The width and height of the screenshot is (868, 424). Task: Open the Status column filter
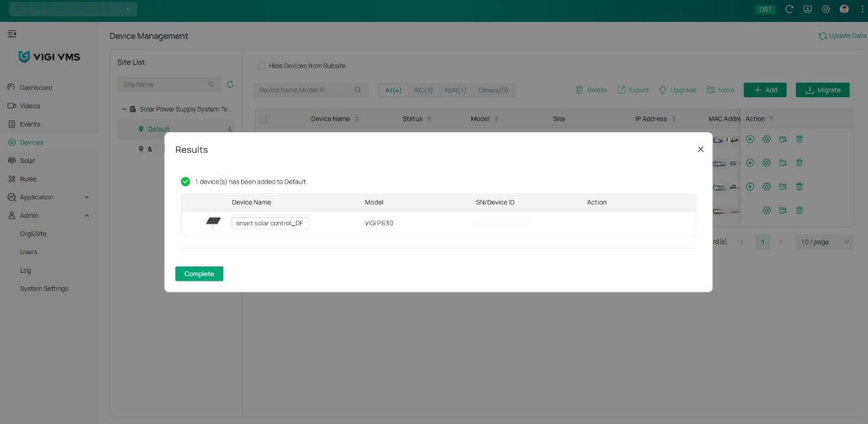click(x=429, y=119)
